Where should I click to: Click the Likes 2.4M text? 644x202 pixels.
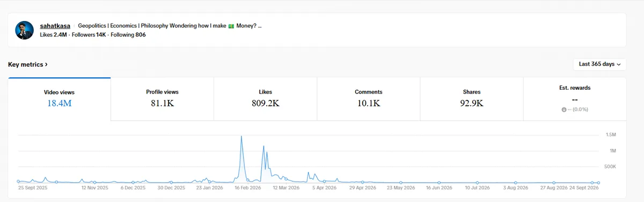tap(54, 35)
